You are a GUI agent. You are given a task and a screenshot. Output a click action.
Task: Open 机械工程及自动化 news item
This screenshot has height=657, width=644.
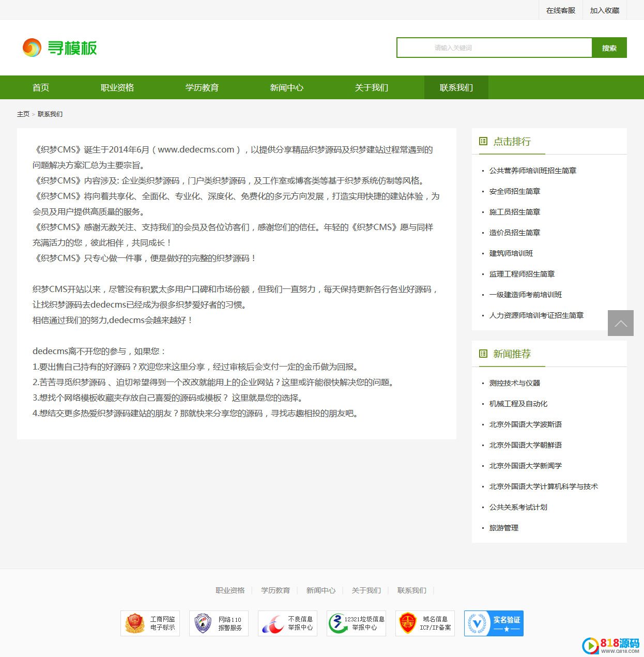518,404
